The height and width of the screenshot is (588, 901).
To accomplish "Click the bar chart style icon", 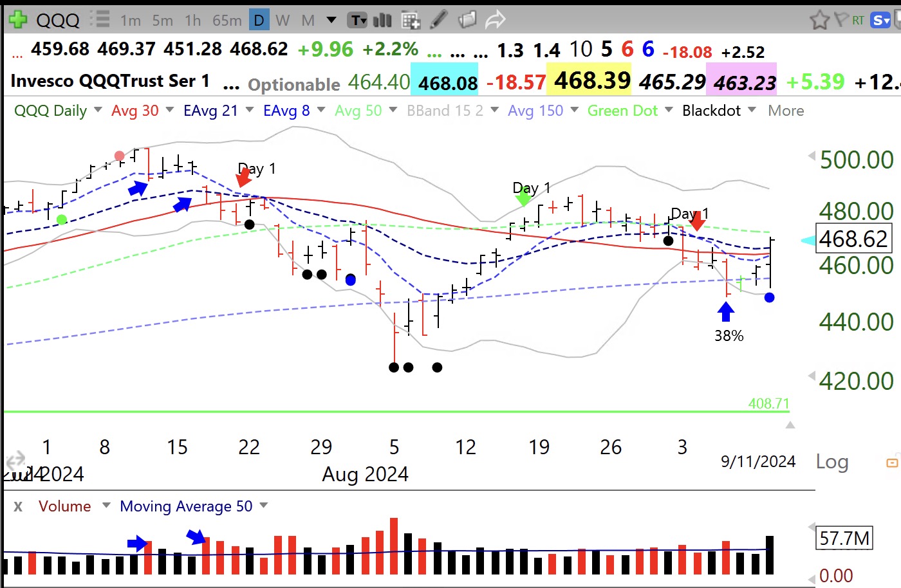I will click(382, 21).
